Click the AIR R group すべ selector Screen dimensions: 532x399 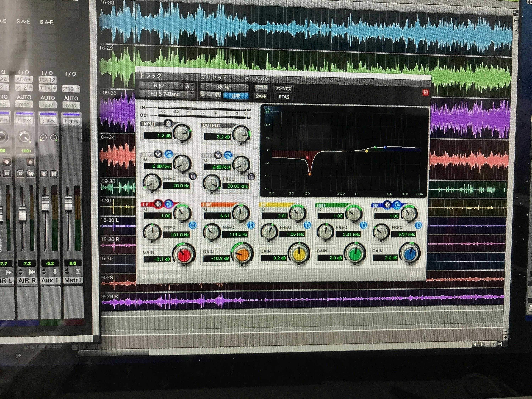pyautogui.click(x=24, y=121)
